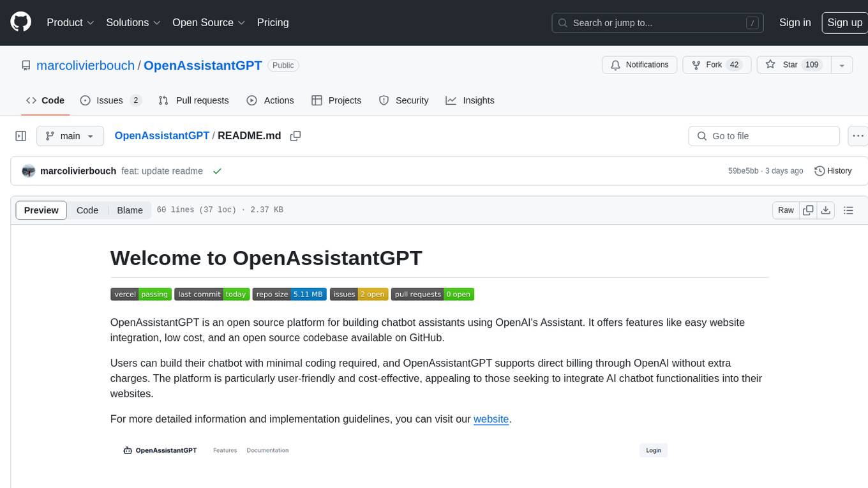Switch to the Security tab
This screenshot has height=488, width=868.
403,100
